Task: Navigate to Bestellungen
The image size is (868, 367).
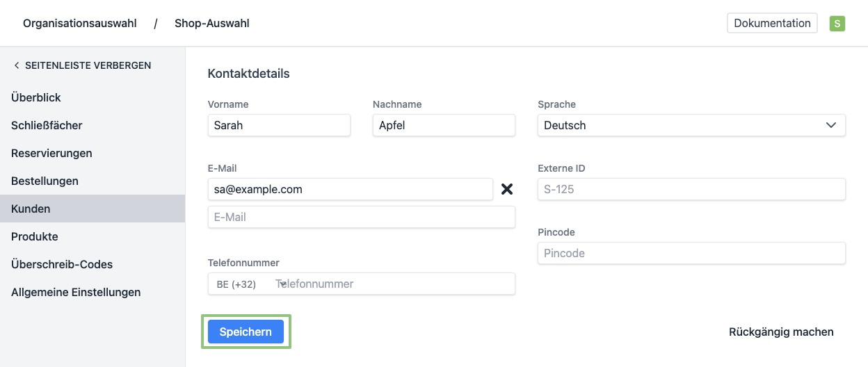Action: point(45,181)
